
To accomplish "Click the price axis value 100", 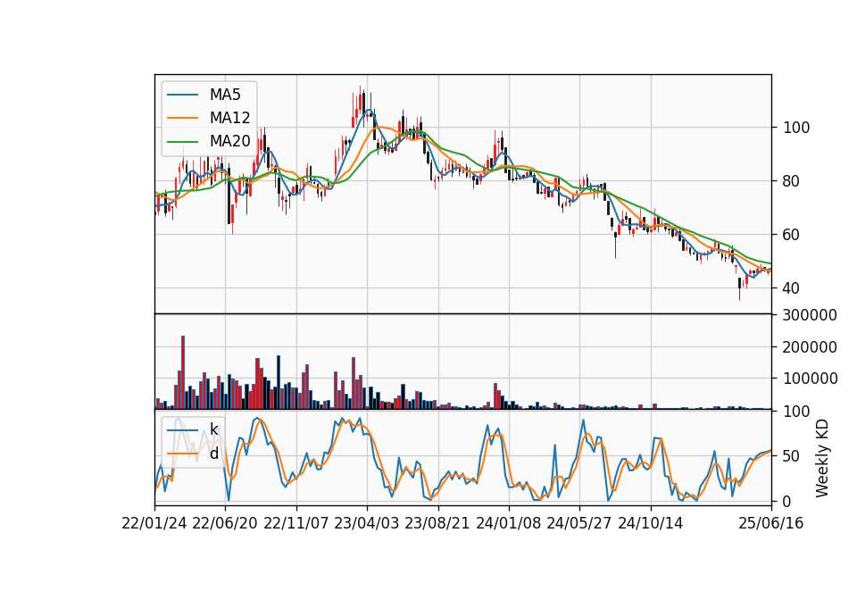I will tap(796, 128).
